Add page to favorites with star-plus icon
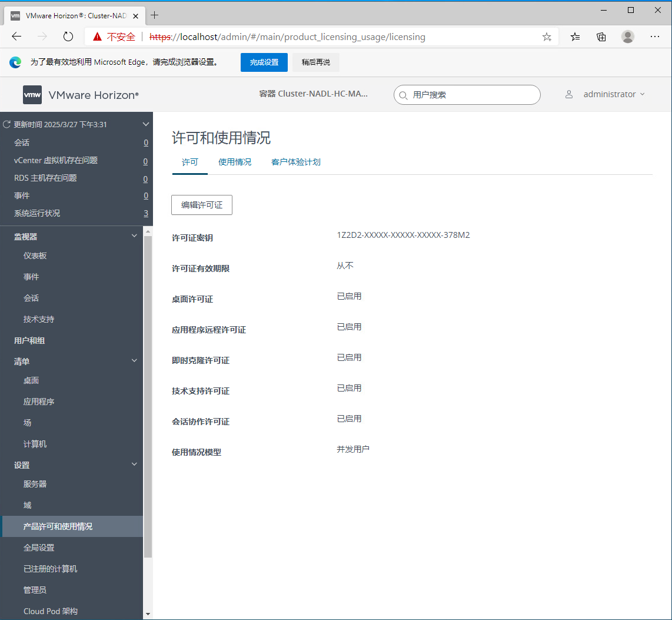This screenshot has width=672, height=620. (x=547, y=37)
